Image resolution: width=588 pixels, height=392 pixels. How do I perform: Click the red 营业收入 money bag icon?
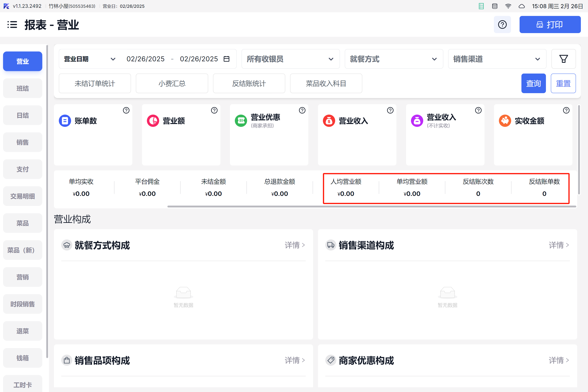(x=329, y=121)
